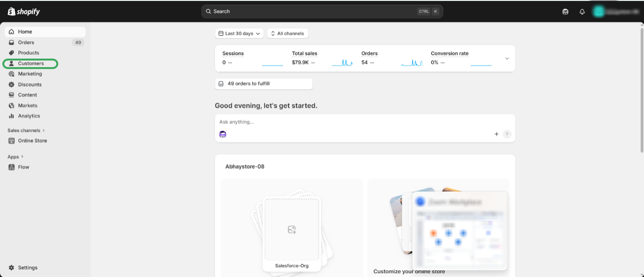
Task: Expand the metrics card chevron
Action: (x=507, y=59)
